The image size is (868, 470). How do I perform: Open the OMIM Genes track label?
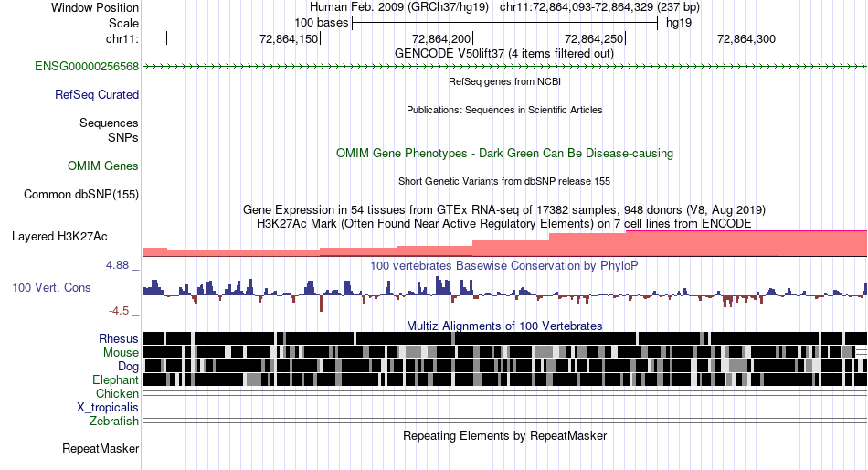click(102, 166)
